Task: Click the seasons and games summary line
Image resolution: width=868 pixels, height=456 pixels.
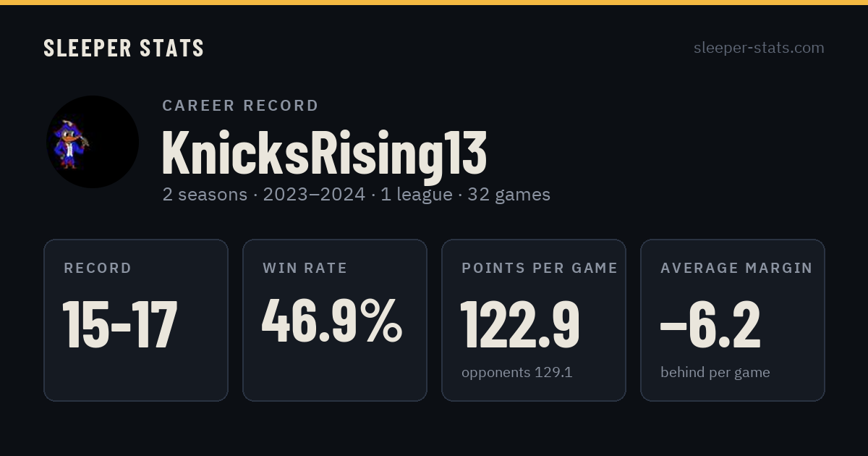Action: click(x=356, y=195)
